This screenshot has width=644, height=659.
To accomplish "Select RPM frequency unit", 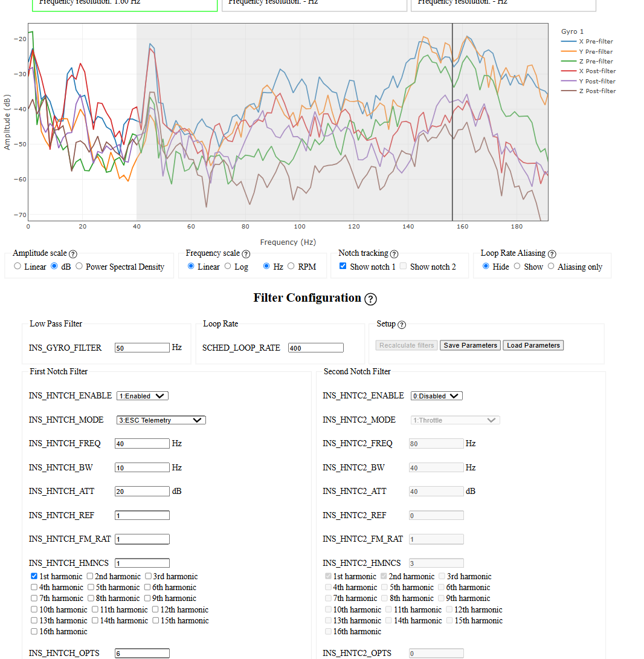I will pyautogui.click(x=291, y=266).
